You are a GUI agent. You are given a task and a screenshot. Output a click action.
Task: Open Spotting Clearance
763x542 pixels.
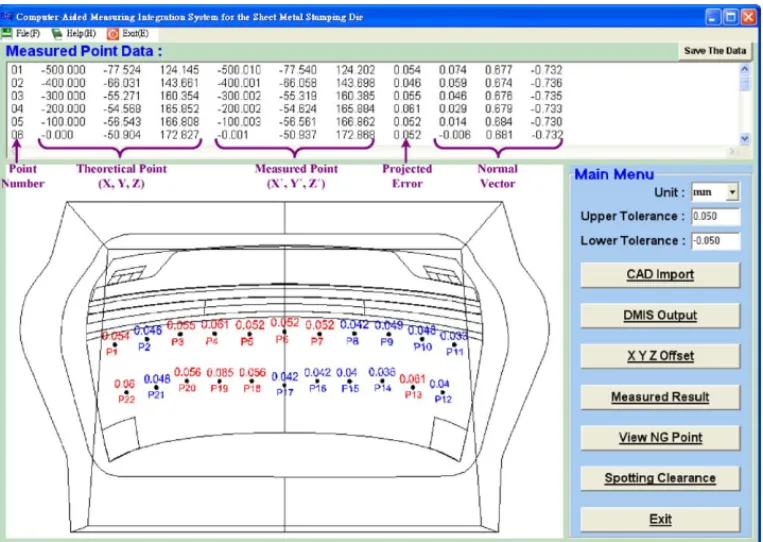(x=660, y=478)
